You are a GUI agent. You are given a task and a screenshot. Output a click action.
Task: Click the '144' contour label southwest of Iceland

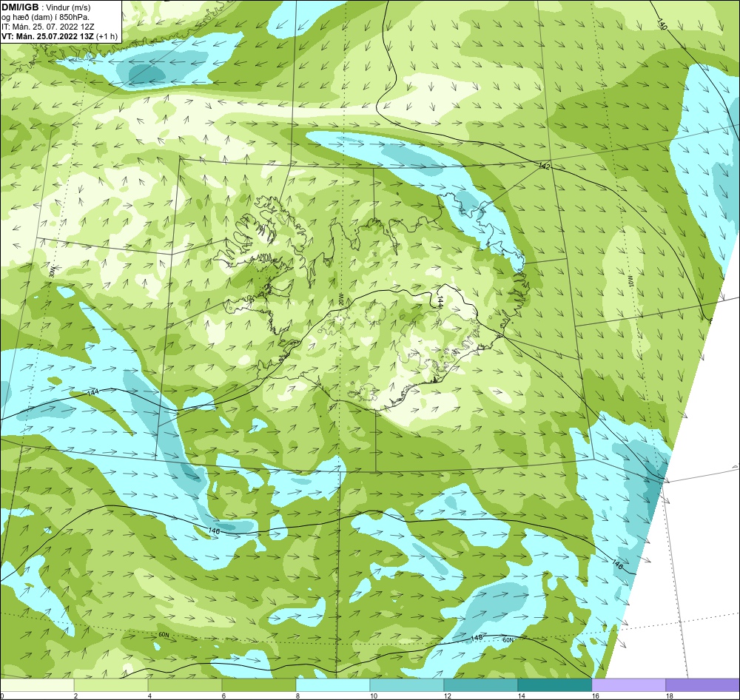point(93,392)
